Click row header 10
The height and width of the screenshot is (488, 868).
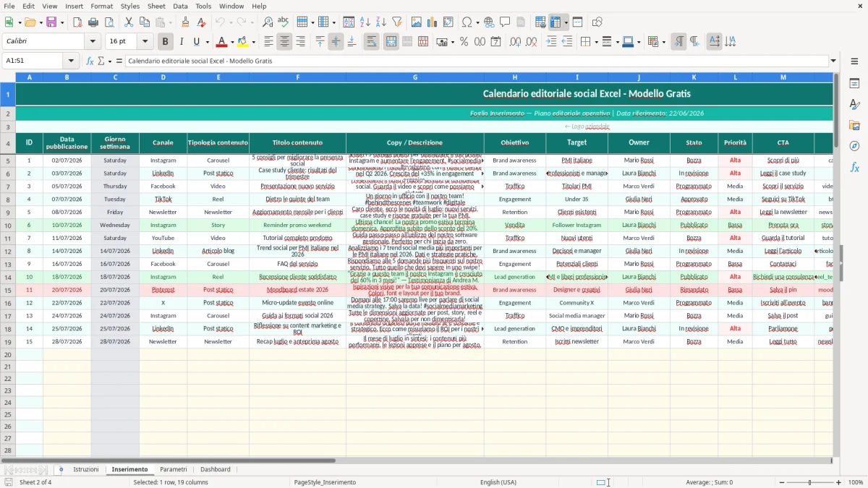(x=8, y=225)
